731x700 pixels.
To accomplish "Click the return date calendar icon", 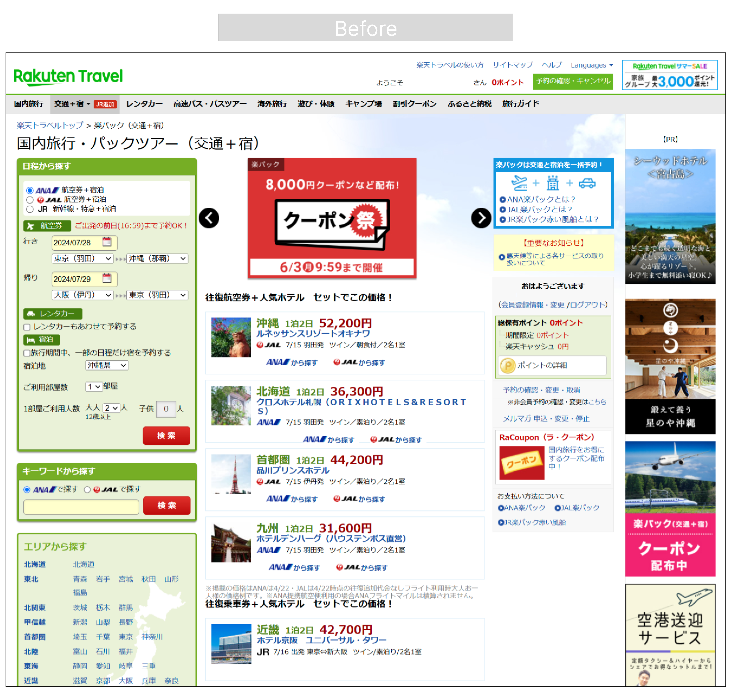I will (x=107, y=278).
